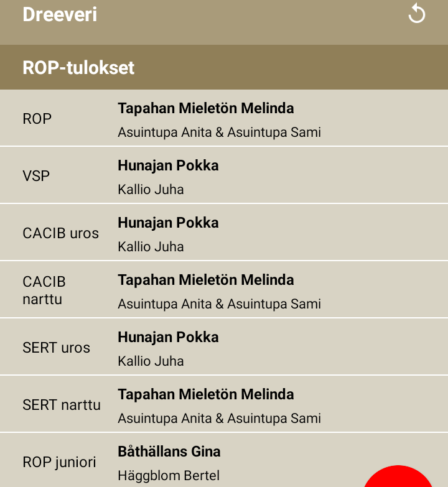448x487 pixels.
Task: Tap owners Asuintupa Anita & Sami under ROP
Action: pyautogui.click(x=220, y=132)
